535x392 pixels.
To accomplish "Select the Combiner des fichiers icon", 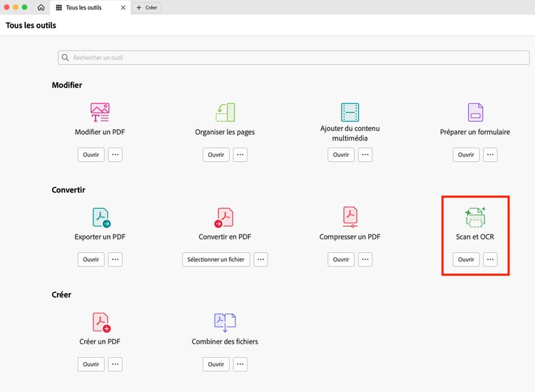I will (225, 322).
